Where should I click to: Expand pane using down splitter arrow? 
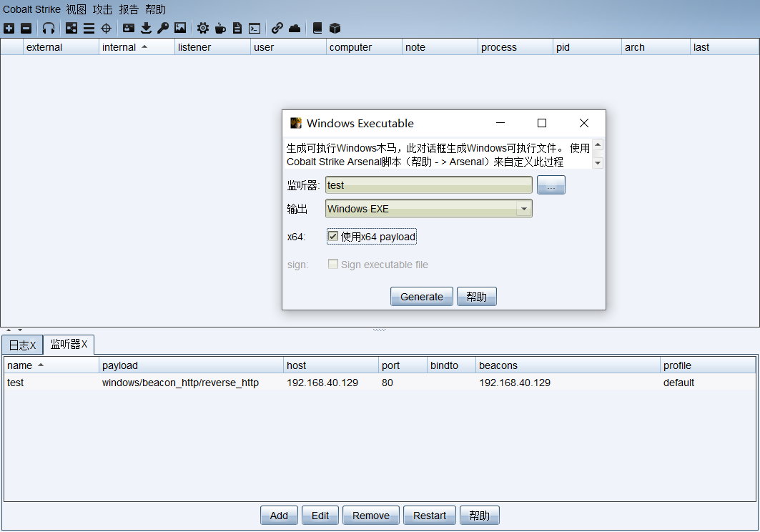click(x=20, y=330)
